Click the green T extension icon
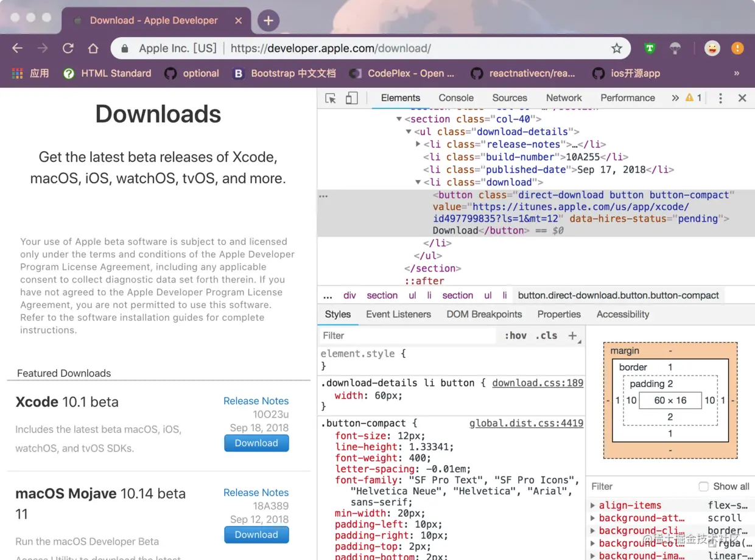 pyautogui.click(x=650, y=49)
